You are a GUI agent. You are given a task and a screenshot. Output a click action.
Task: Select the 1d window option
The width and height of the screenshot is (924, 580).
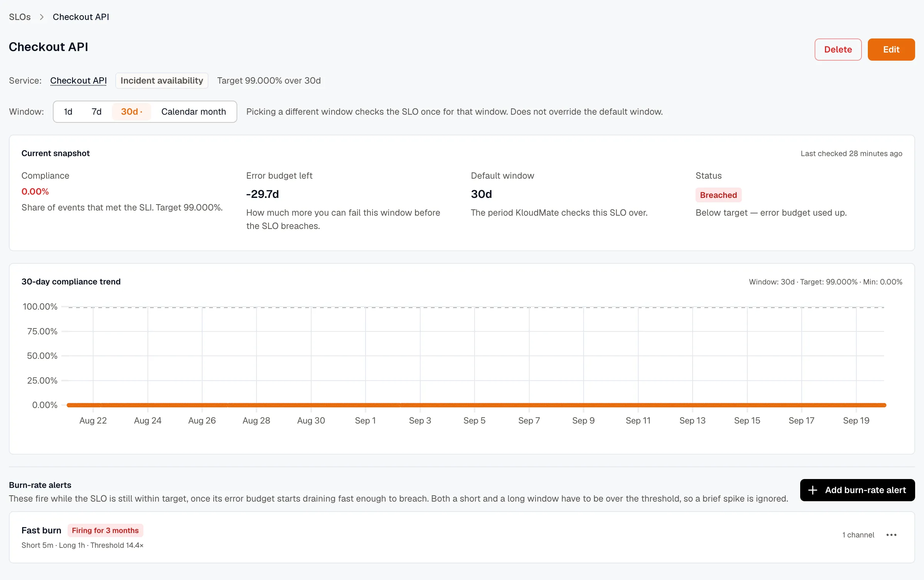pos(68,112)
